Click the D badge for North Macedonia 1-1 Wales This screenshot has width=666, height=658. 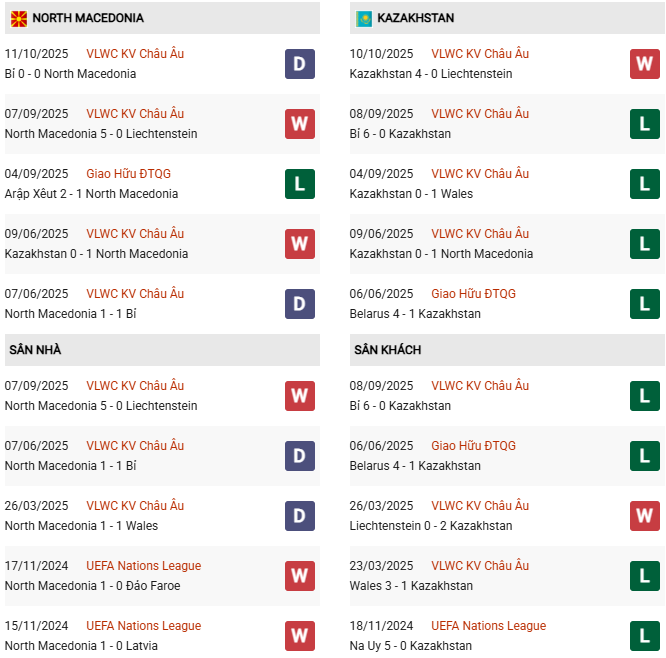click(299, 516)
